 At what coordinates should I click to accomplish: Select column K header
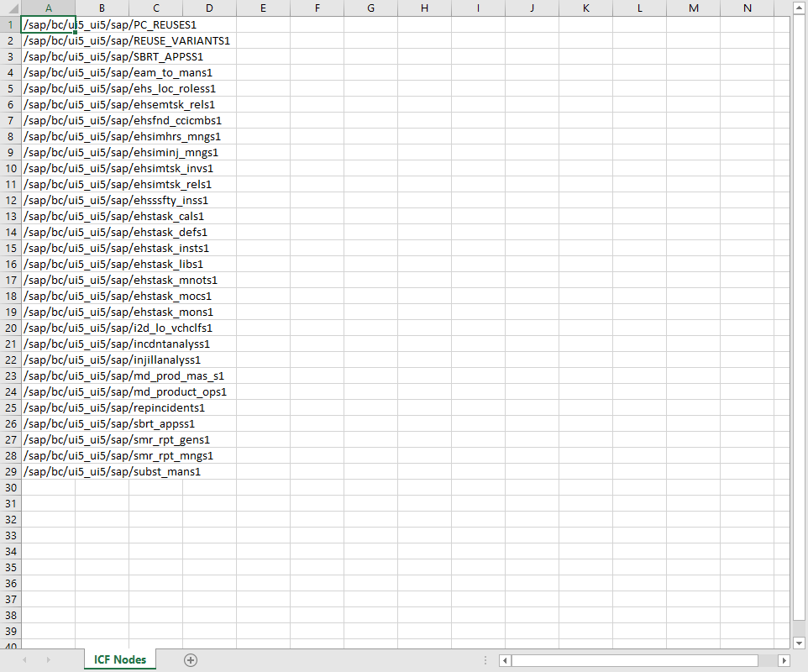coord(586,8)
